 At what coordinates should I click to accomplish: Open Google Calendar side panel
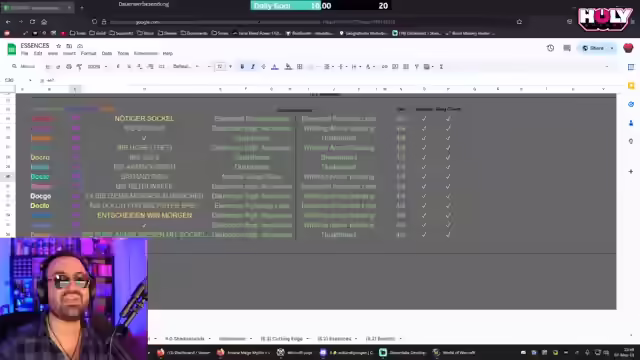pos(631,67)
